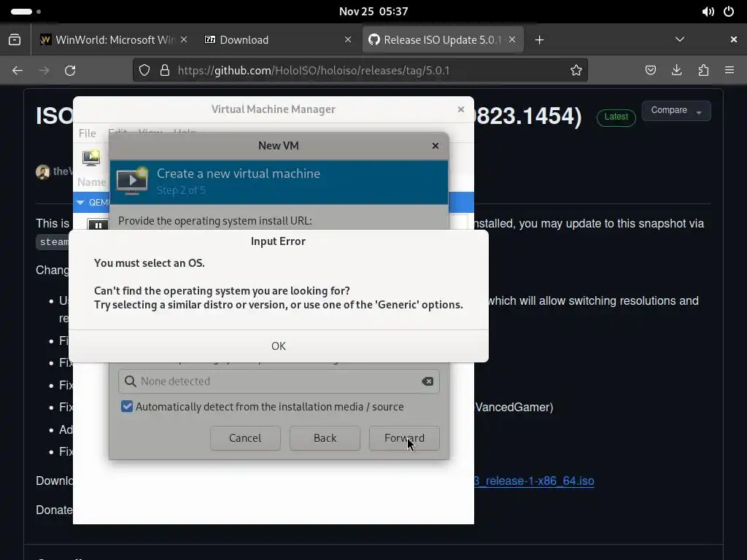Close the Download tab
The height and width of the screenshot is (560, 747).
tap(348, 39)
